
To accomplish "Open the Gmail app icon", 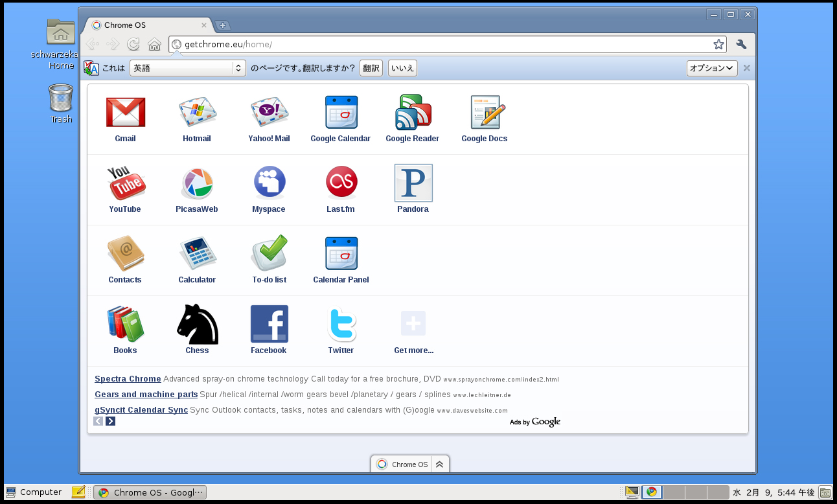I will (x=126, y=112).
